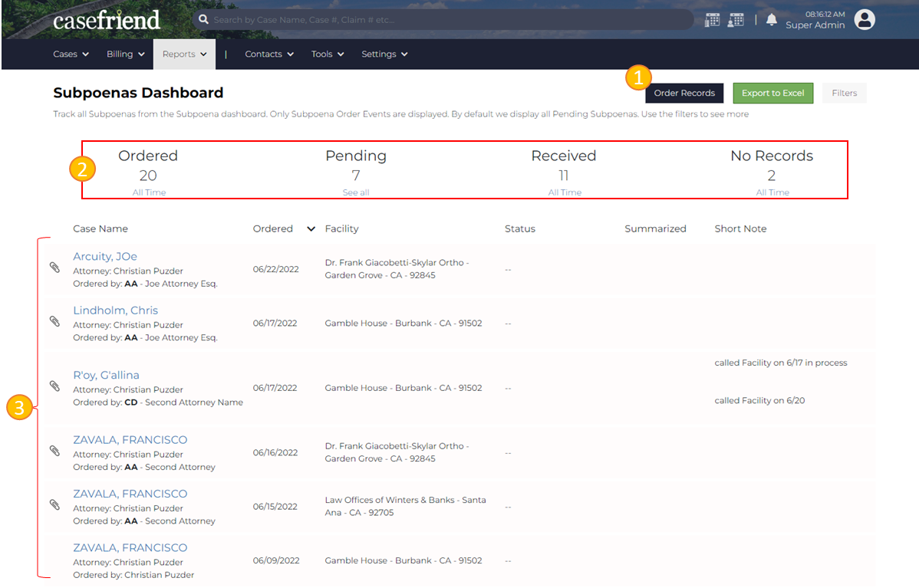The image size is (919, 588).
Task: Click date 06/22/2022
Action: click(x=275, y=269)
